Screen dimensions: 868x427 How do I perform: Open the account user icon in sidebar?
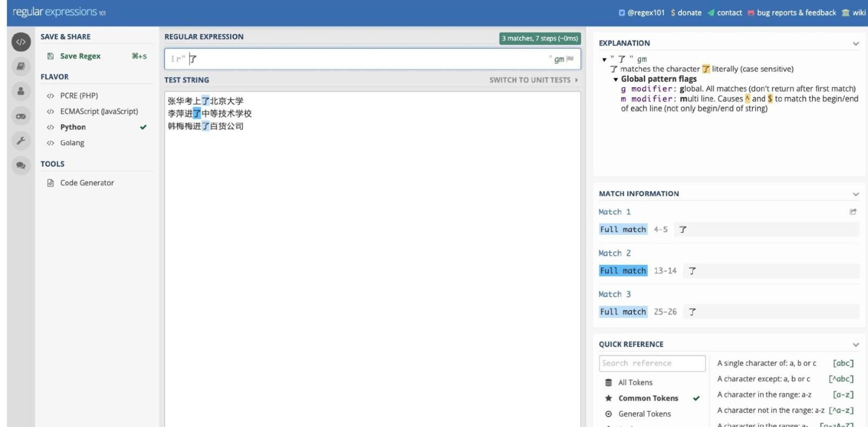click(x=21, y=91)
